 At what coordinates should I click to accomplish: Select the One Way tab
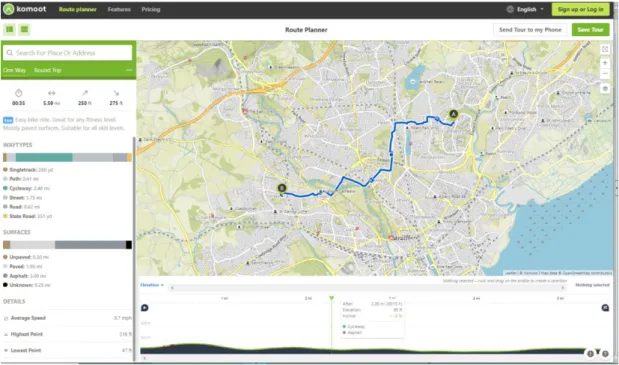click(15, 70)
